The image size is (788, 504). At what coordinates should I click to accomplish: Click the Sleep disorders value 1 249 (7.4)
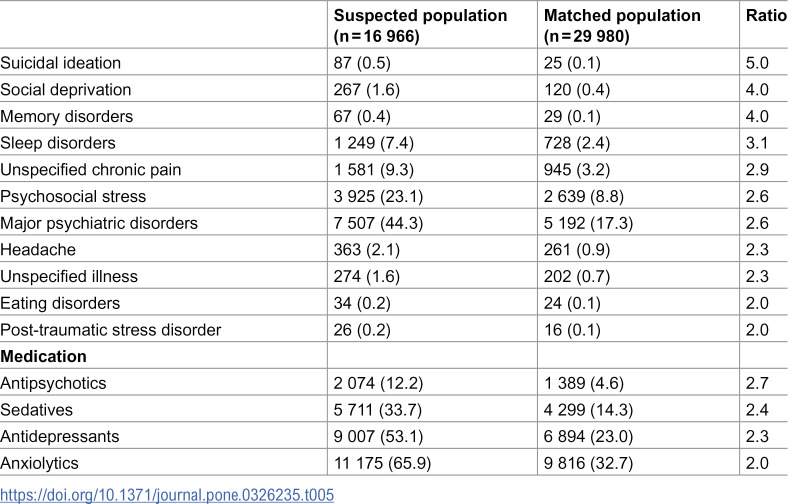point(373,143)
